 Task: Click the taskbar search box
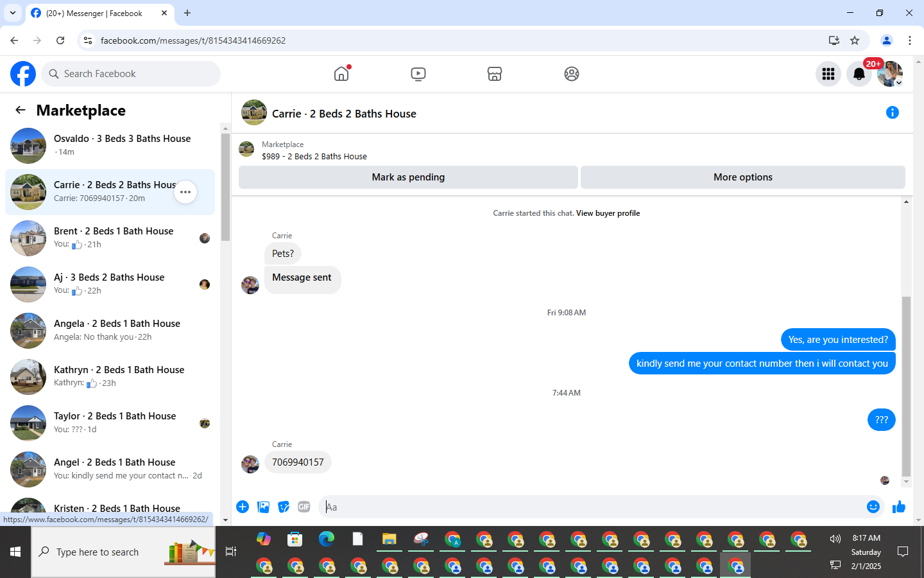pos(123,552)
